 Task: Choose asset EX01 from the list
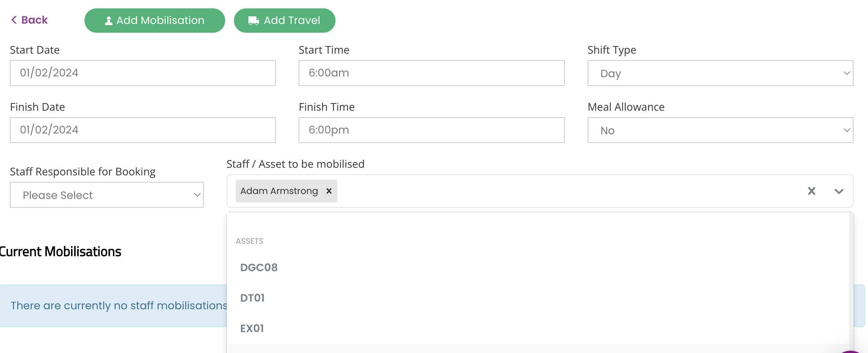pos(538,328)
